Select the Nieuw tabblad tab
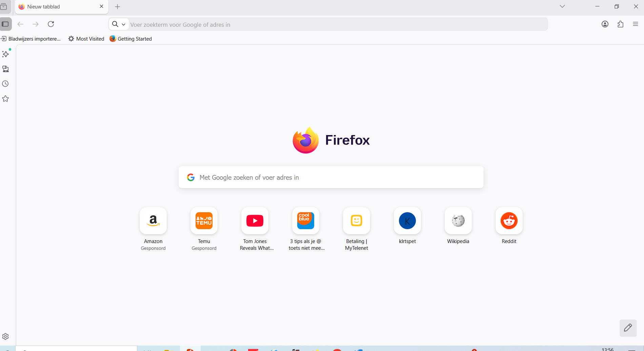The height and width of the screenshot is (351, 644). [x=58, y=7]
